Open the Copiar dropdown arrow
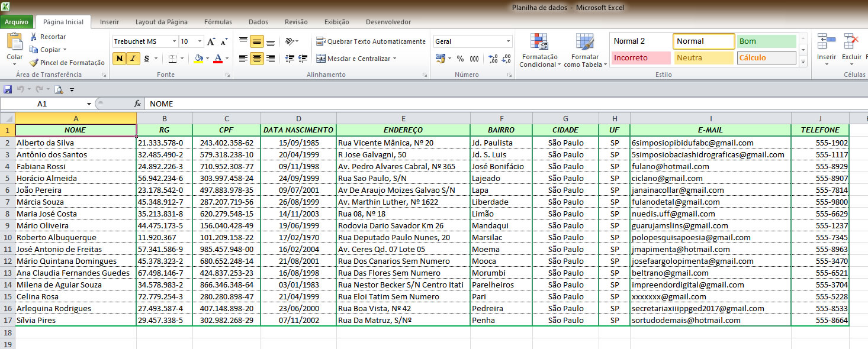The width and height of the screenshot is (868, 349). 65,50
